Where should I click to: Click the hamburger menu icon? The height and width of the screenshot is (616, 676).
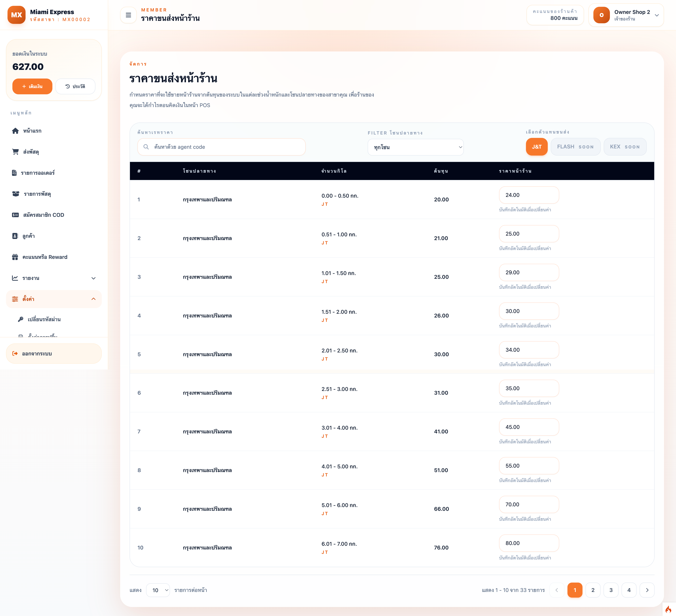click(128, 15)
